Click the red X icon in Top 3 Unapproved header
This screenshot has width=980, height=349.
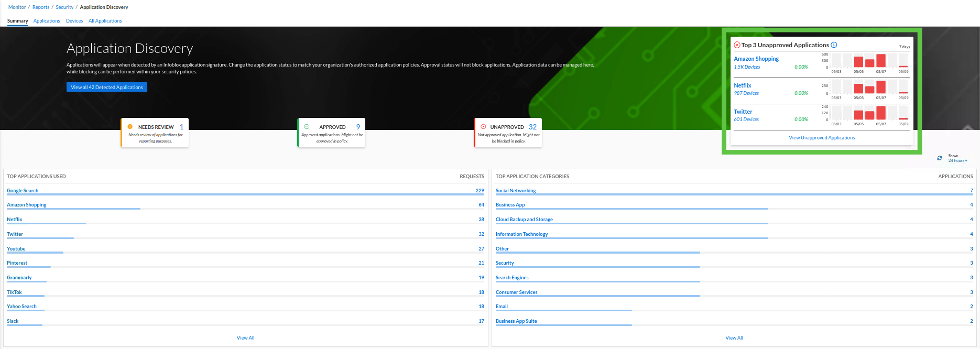tap(737, 45)
